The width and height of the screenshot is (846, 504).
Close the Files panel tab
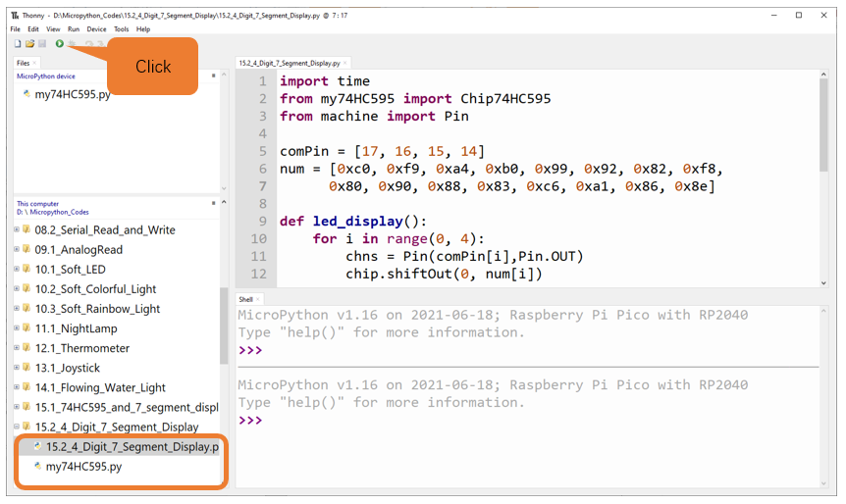[x=34, y=63]
